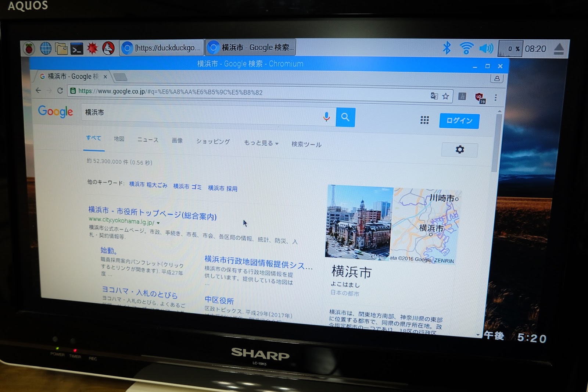
Task: Click the Yokohama building photo thumbnail
Action: click(x=359, y=222)
